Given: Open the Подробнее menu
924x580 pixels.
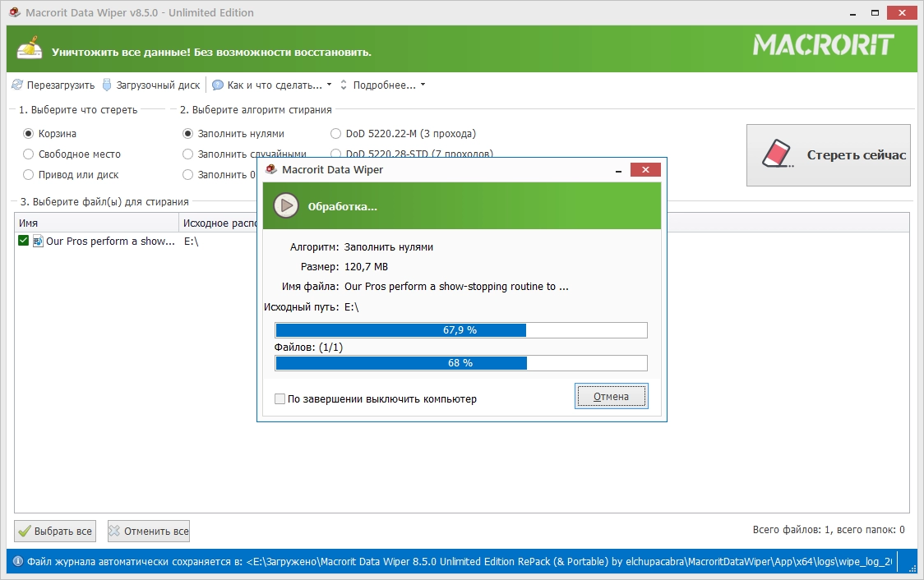Looking at the screenshot, I should pyautogui.click(x=382, y=85).
